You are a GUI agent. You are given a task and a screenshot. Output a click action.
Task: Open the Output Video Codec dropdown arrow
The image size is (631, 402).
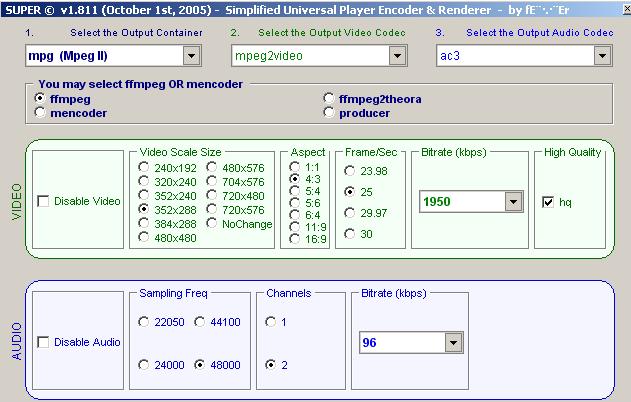[397, 56]
